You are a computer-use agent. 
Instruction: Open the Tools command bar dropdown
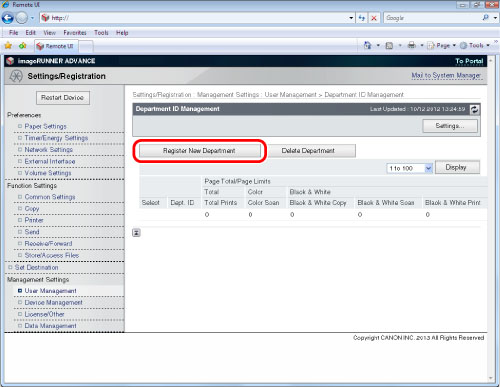pyautogui.click(x=475, y=45)
